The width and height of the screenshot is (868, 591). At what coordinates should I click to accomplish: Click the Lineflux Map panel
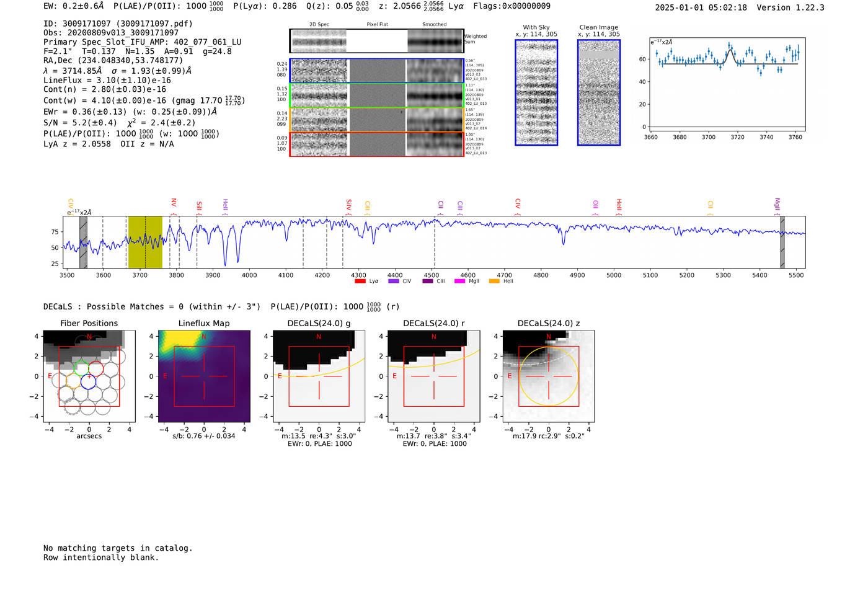204,376
